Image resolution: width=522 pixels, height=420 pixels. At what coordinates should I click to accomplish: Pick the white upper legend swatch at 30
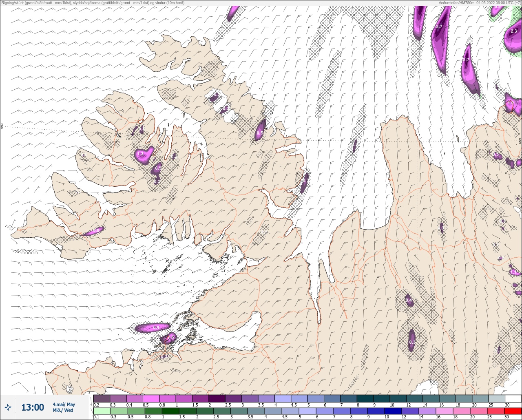point(513,398)
